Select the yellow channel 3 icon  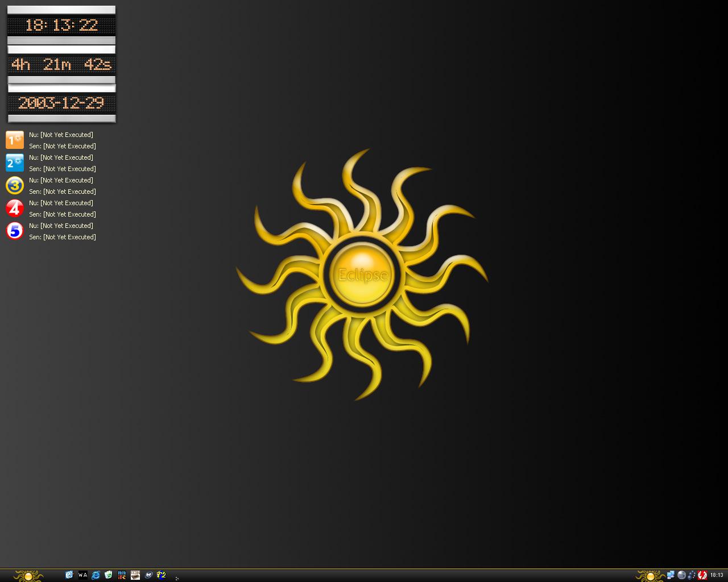click(x=15, y=185)
